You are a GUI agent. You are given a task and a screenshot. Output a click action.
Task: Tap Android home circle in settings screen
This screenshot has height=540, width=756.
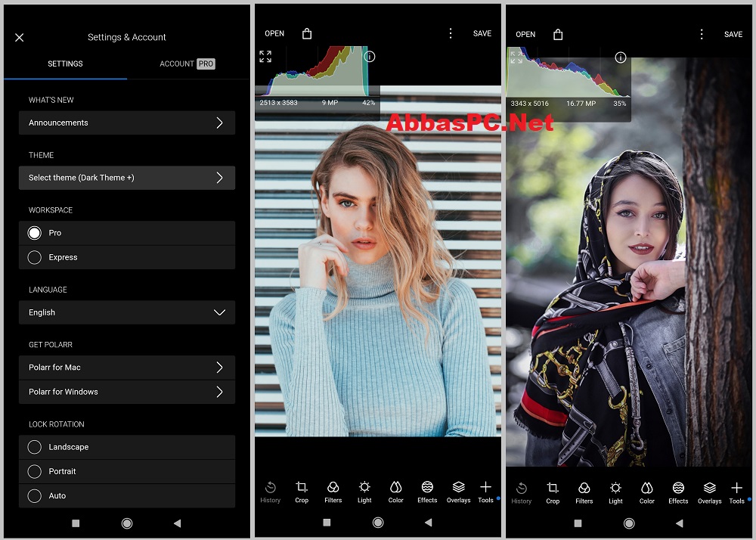[x=127, y=523]
